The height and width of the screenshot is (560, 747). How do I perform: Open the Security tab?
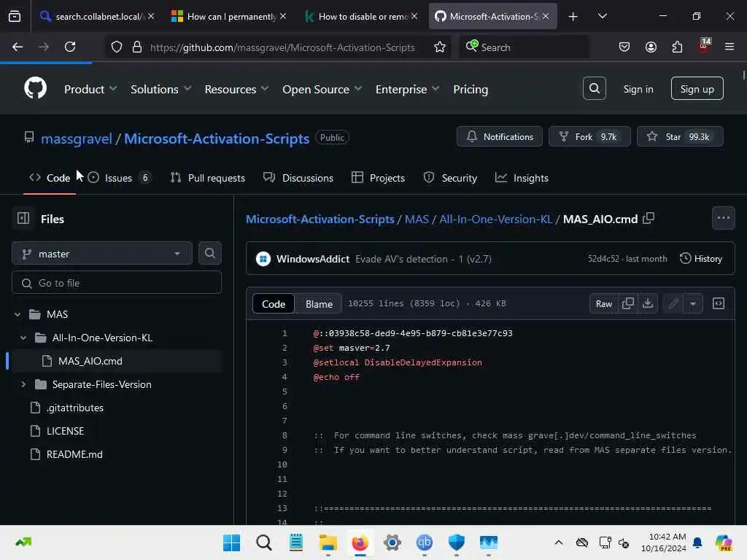(x=450, y=178)
